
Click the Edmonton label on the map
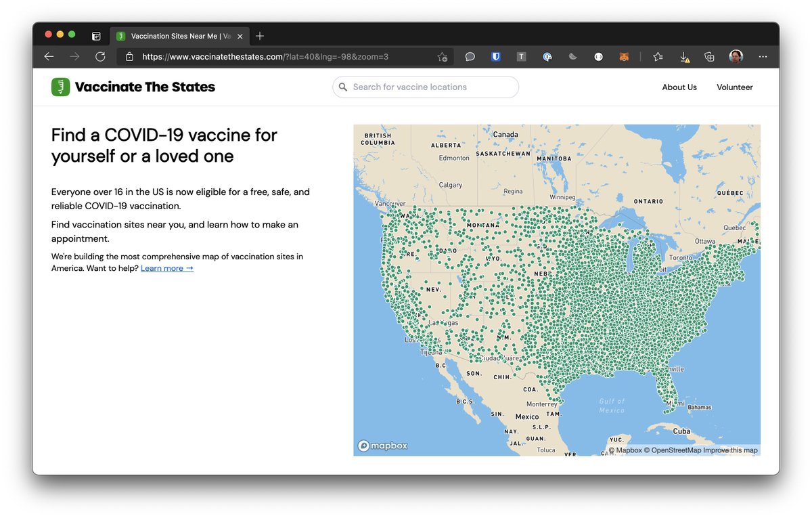click(454, 158)
